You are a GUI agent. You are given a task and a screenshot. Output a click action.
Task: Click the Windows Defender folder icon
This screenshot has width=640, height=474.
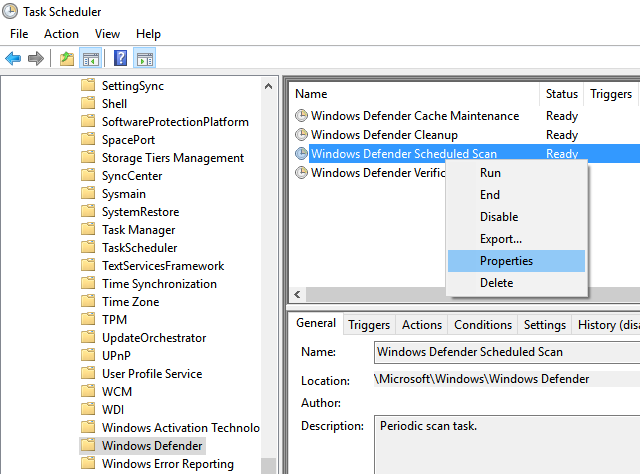pyautogui.click(x=88, y=445)
